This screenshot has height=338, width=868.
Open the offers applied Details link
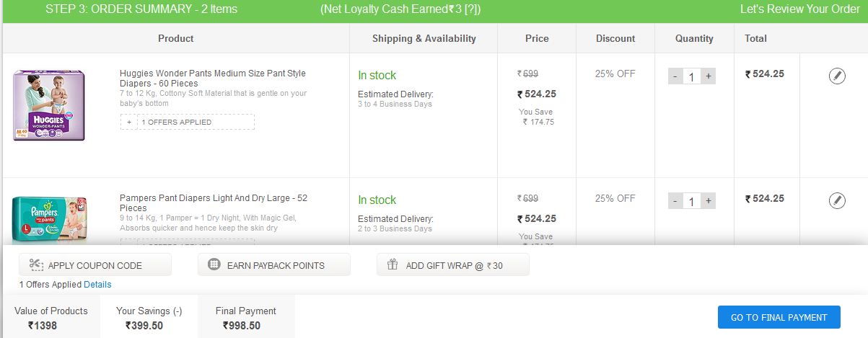click(x=97, y=285)
